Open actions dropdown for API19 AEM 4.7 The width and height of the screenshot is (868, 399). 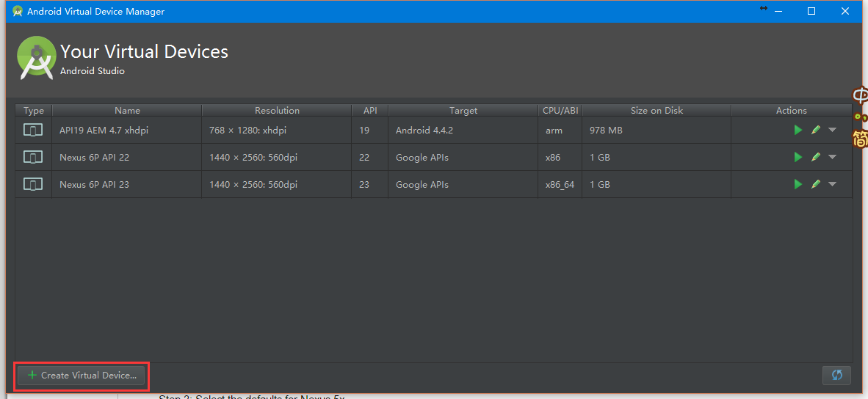832,131
